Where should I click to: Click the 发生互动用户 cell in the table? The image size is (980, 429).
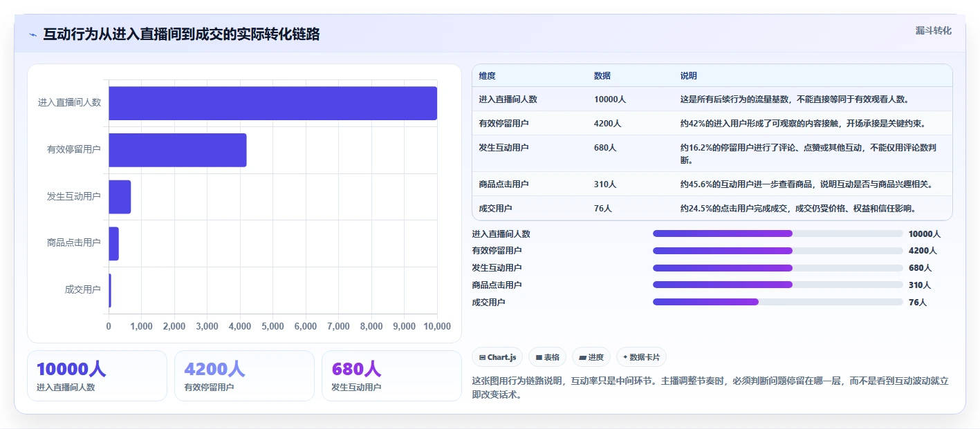[503, 148]
